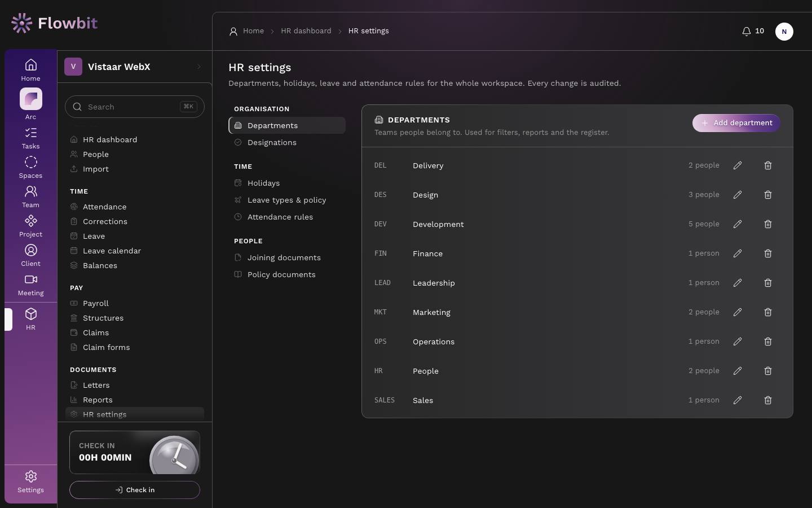Viewport: 812px width, 508px height.
Task: Open the user avatar N menu
Action: click(784, 32)
